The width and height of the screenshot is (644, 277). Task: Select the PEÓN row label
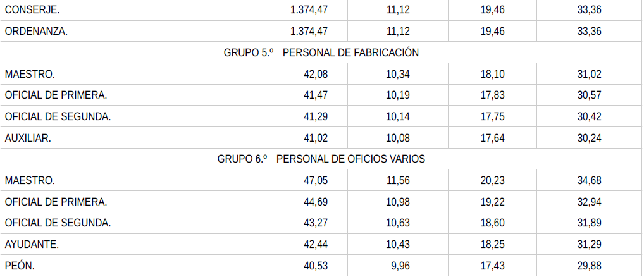[20, 266]
